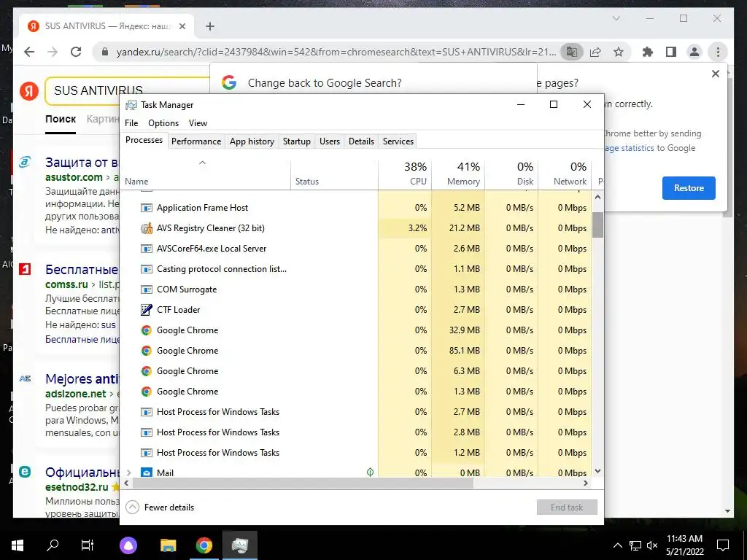This screenshot has height=560, width=747.
Task: Click the COM Surrogate process icon
Action: click(146, 289)
